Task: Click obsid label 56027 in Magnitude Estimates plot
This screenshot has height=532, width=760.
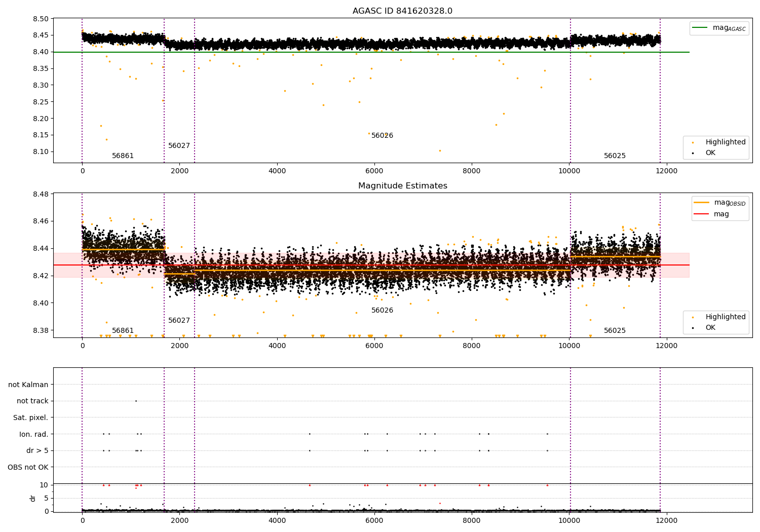Action: [179, 321]
